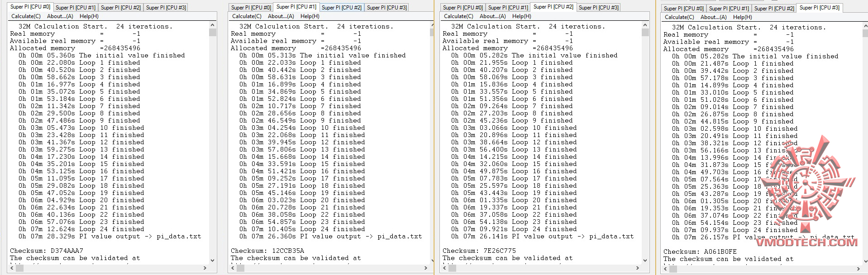Open About...(A) menu in third window
The image size is (868, 275).
492,16
